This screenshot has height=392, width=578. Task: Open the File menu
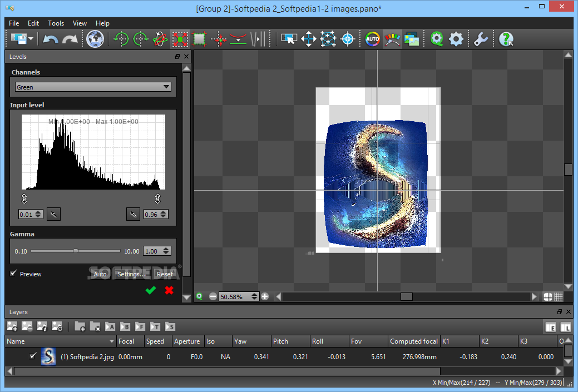click(x=14, y=23)
